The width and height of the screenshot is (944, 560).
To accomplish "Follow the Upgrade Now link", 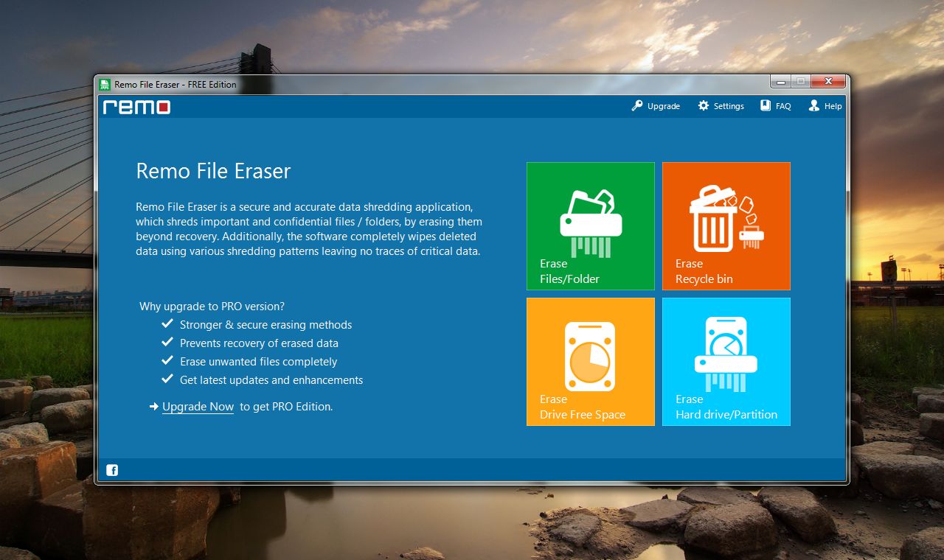I will point(198,407).
